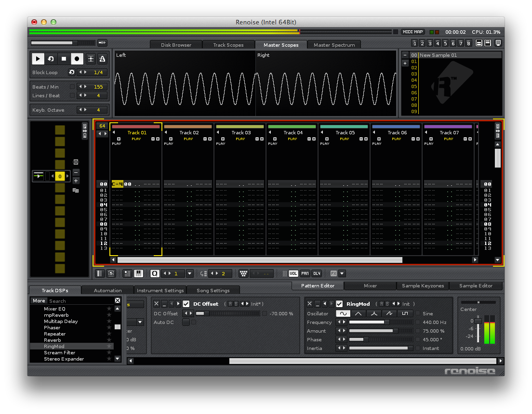Viewport: 532px width, 414px height.
Task: Toggle the computer keyboard velocity icon
Action: 243,273
